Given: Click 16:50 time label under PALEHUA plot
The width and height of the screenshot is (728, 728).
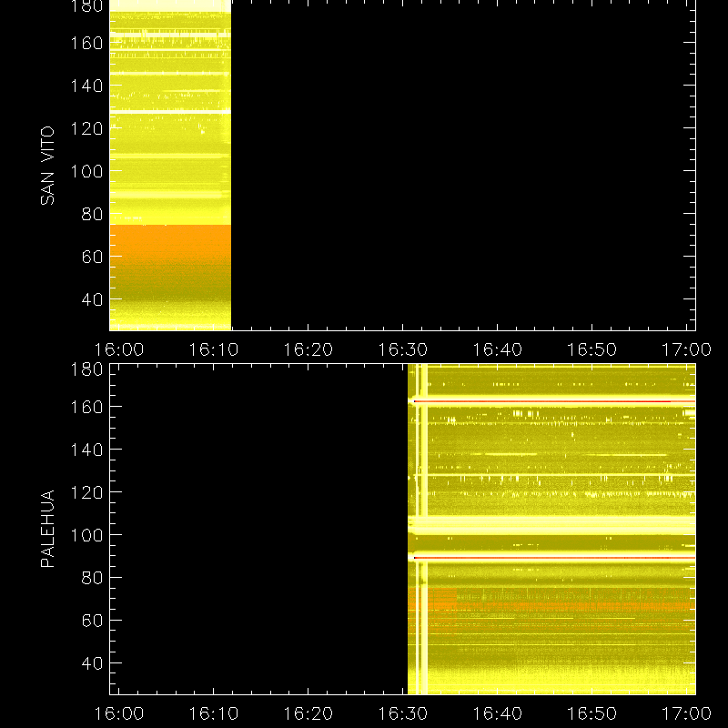Looking at the screenshot, I should [592, 713].
